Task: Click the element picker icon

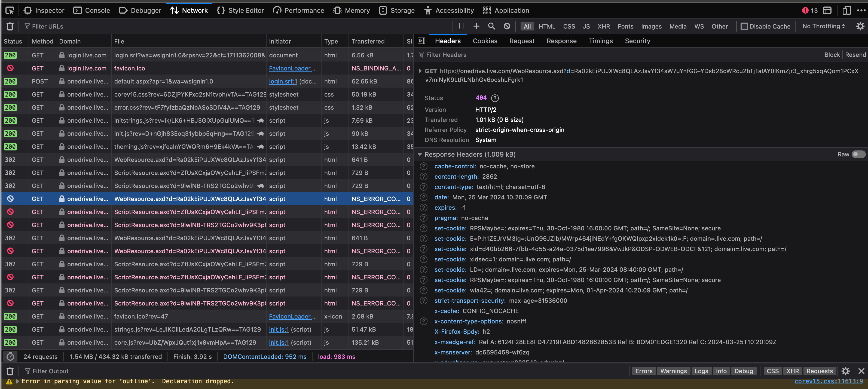Action: tap(10, 10)
